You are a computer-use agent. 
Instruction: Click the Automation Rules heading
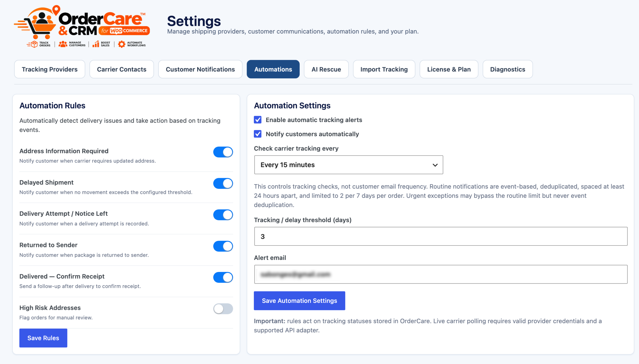[x=52, y=106]
